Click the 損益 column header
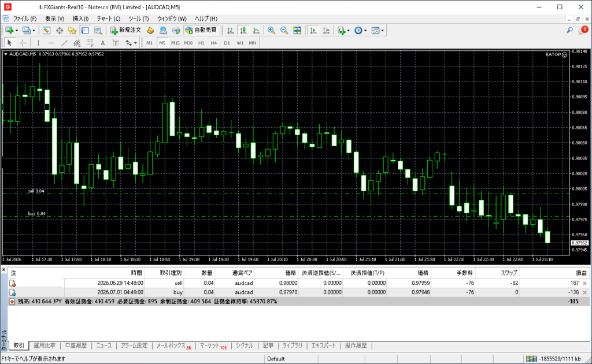The image size is (592, 364). pos(581,273)
